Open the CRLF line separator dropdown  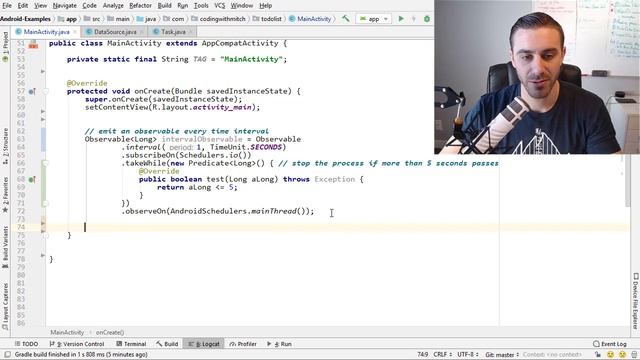tap(442, 355)
